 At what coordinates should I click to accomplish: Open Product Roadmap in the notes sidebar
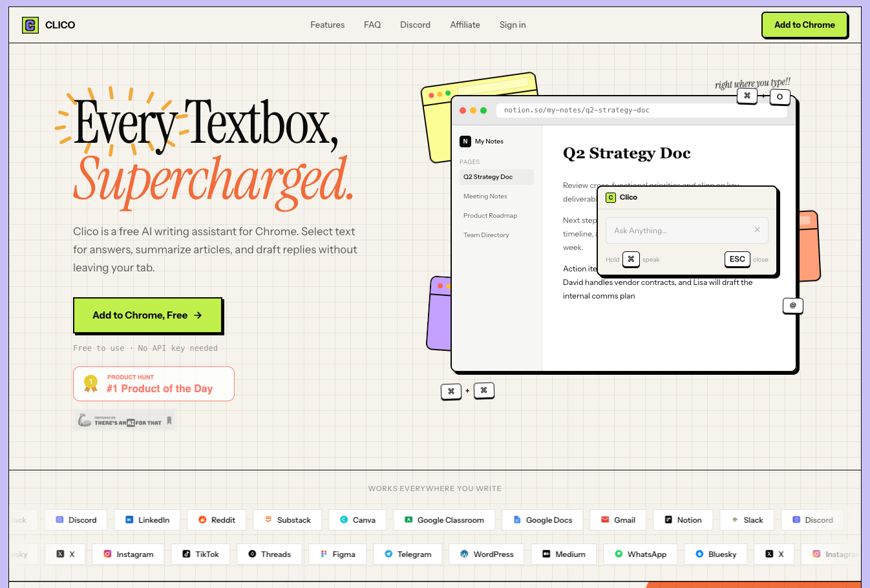point(490,216)
